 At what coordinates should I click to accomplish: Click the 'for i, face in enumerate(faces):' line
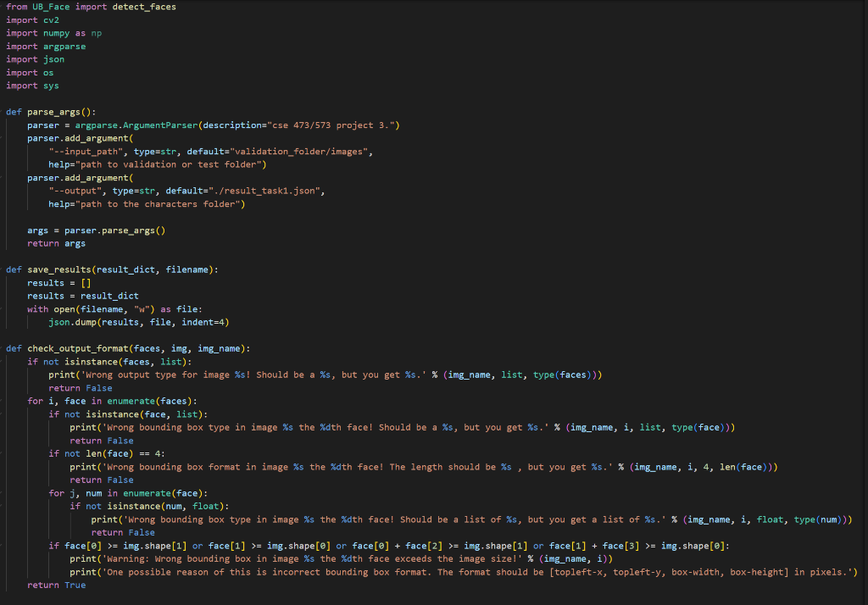coord(113,402)
